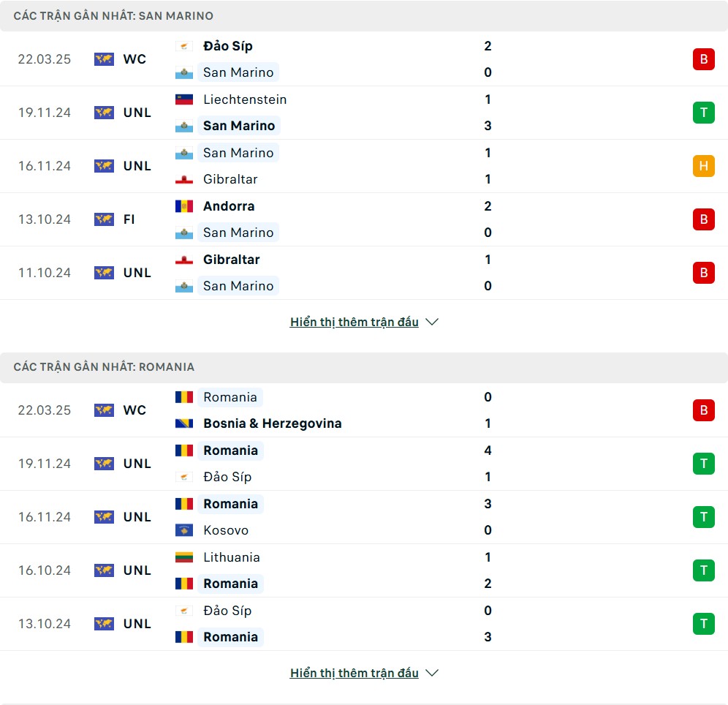Click the green T badge for the Liechtenstein match
The height and width of the screenshot is (705, 728).
coord(703,113)
